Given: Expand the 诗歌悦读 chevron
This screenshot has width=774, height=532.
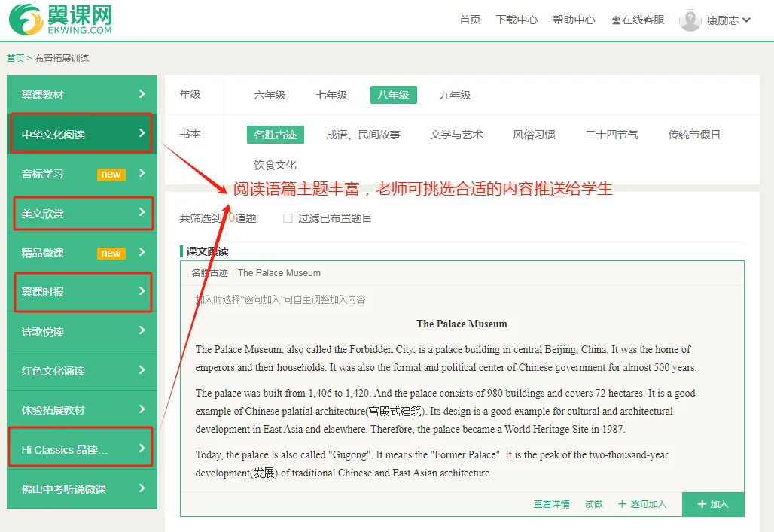Looking at the screenshot, I should coord(142,330).
